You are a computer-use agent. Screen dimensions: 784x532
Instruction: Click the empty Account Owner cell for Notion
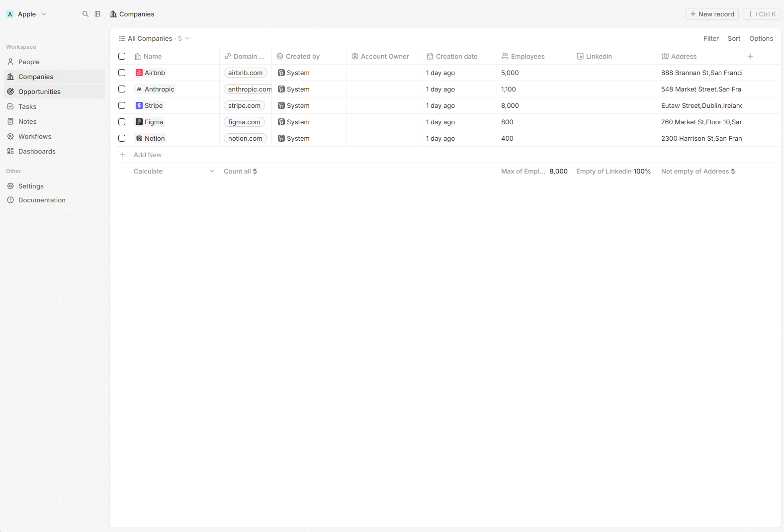384,138
